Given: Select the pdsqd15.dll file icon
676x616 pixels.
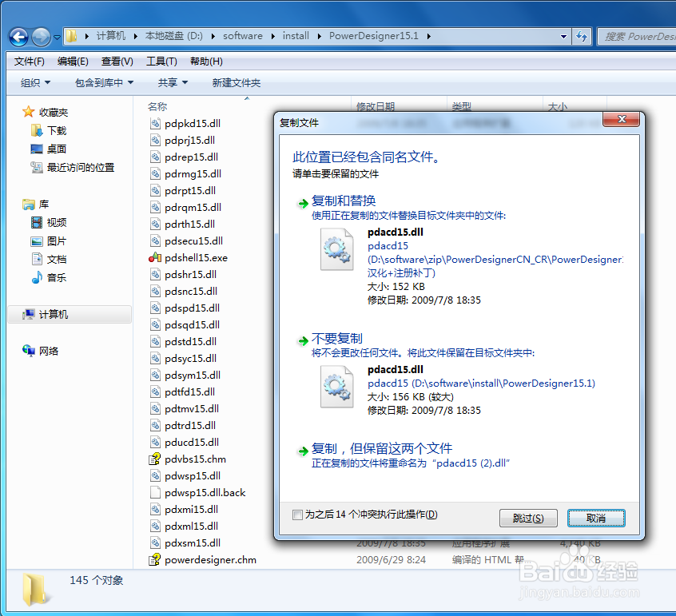Looking at the screenshot, I should point(155,324).
